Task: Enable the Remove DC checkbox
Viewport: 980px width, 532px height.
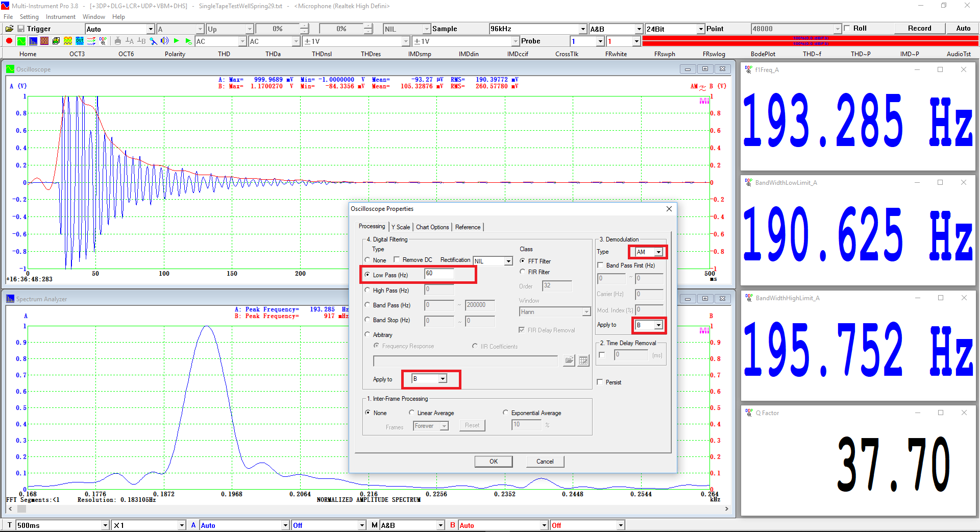Action: click(x=397, y=260)
